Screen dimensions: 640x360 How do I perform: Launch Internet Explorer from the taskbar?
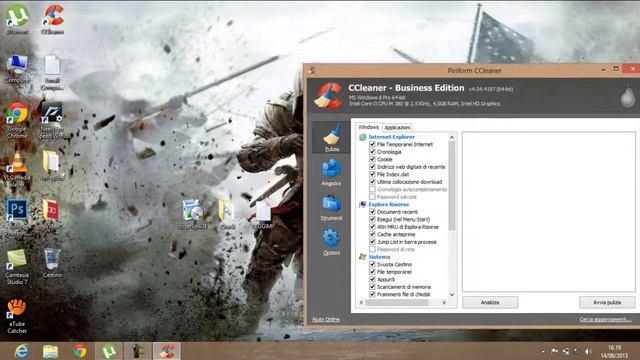21,351
